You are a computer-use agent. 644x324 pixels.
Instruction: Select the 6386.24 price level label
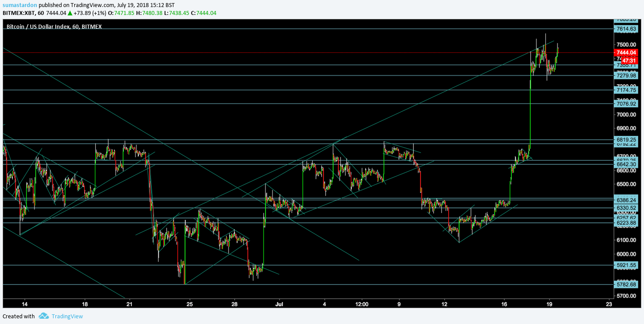point(626,200)
